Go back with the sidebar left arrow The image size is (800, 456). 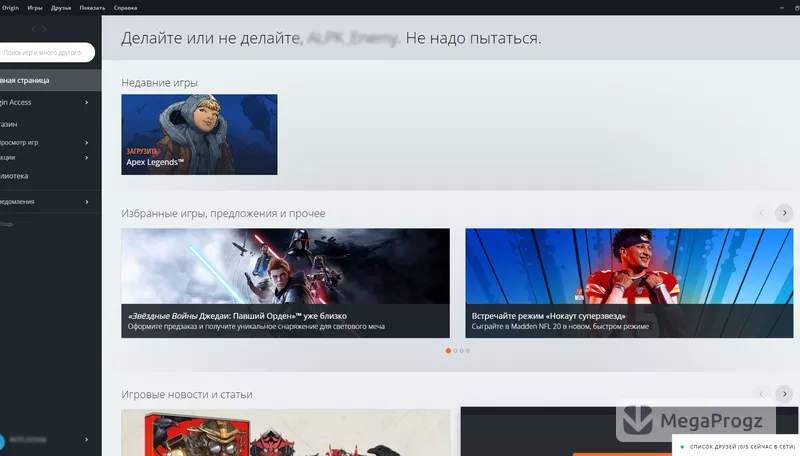[x=34, y=29]
